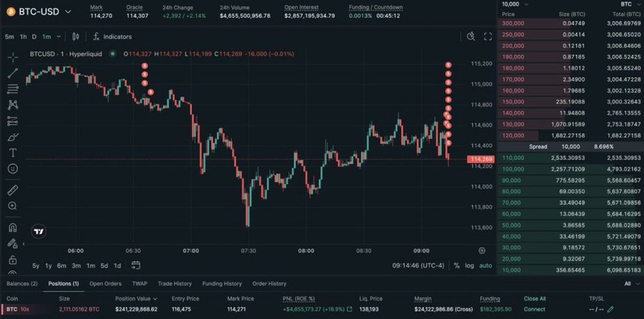The width and height of the screenshot is (644, 319).
Task: Open the emoji sticker tool
Action: pos(12,169)
